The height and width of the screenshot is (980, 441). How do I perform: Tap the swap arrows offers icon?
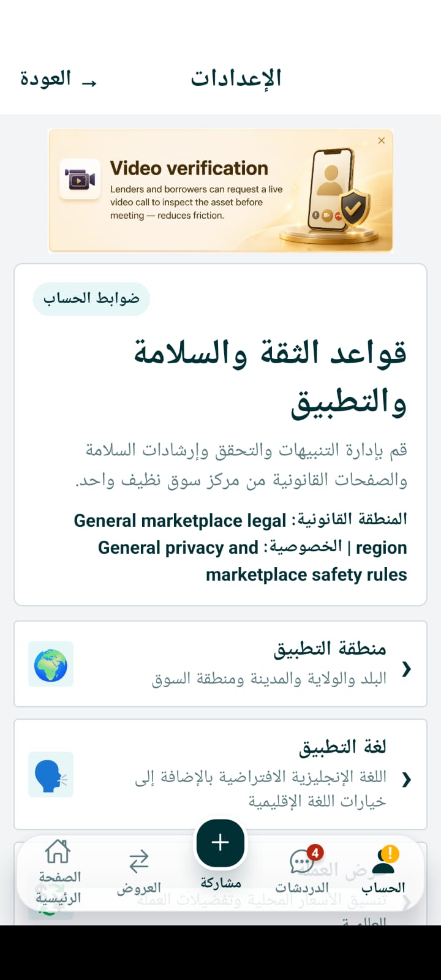pyautogui.click(x=139, y=861)
